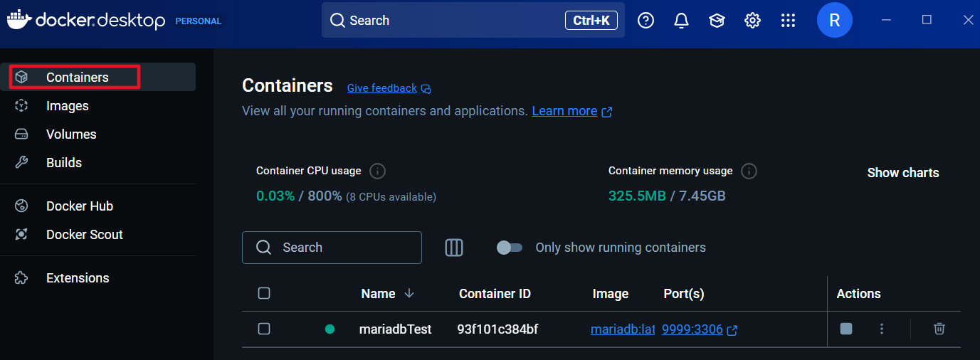980x360 pixels.
Task: Delete mariadbTest using the trash icon
Action: click(939, 329)
